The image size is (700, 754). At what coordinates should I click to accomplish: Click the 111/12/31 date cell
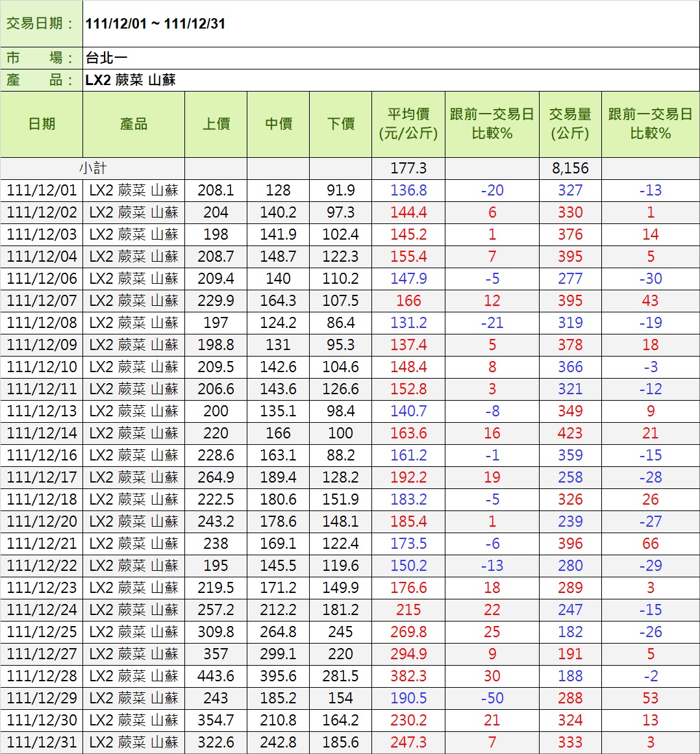click(42, 742)
